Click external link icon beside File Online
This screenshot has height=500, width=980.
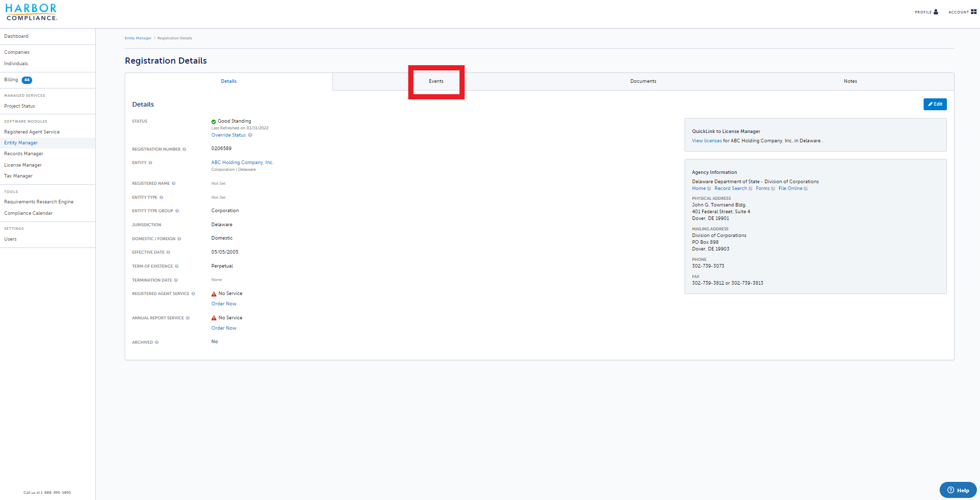[806, 188]
